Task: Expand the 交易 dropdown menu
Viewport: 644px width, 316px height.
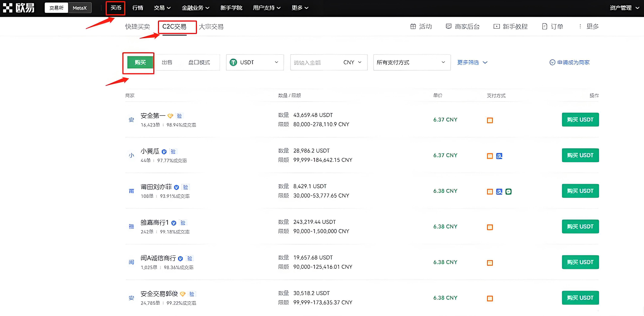Action: tap(162, 8)
